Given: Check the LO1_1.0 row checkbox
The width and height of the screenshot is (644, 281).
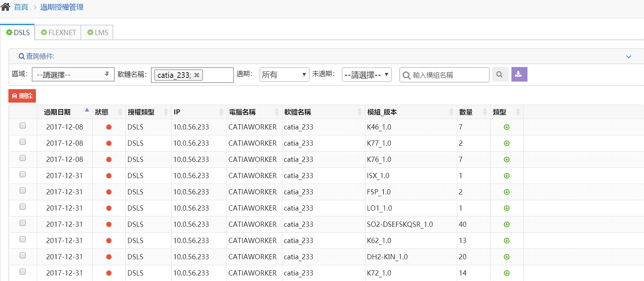Looking at the screenshot, I should click(23, 207).
